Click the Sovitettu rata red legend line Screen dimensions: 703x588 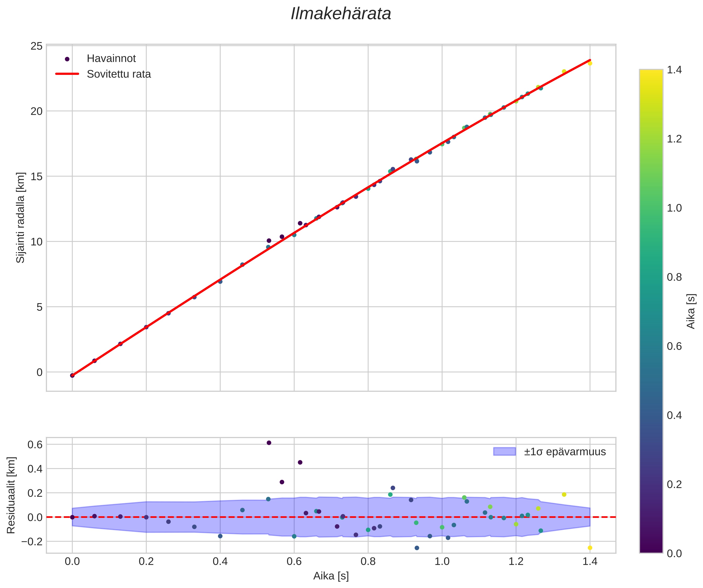(67, 74)
